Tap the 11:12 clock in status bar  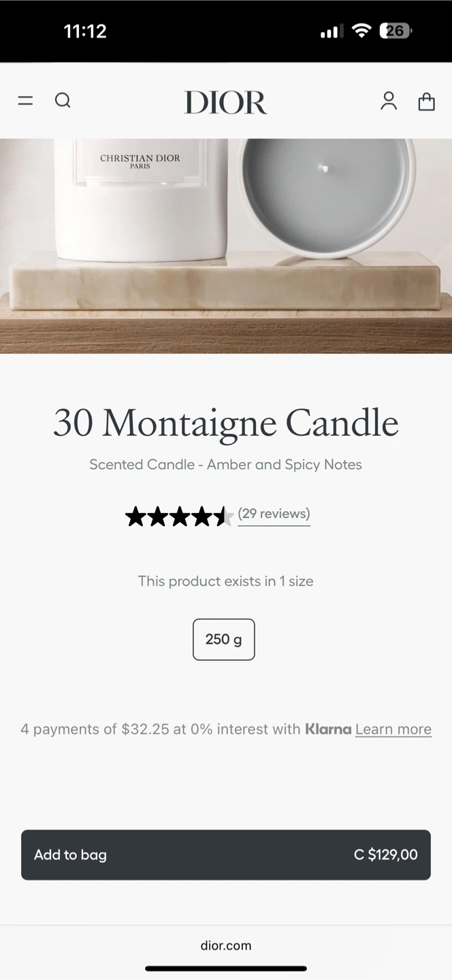pyautogui.click(x=85, y=31)
